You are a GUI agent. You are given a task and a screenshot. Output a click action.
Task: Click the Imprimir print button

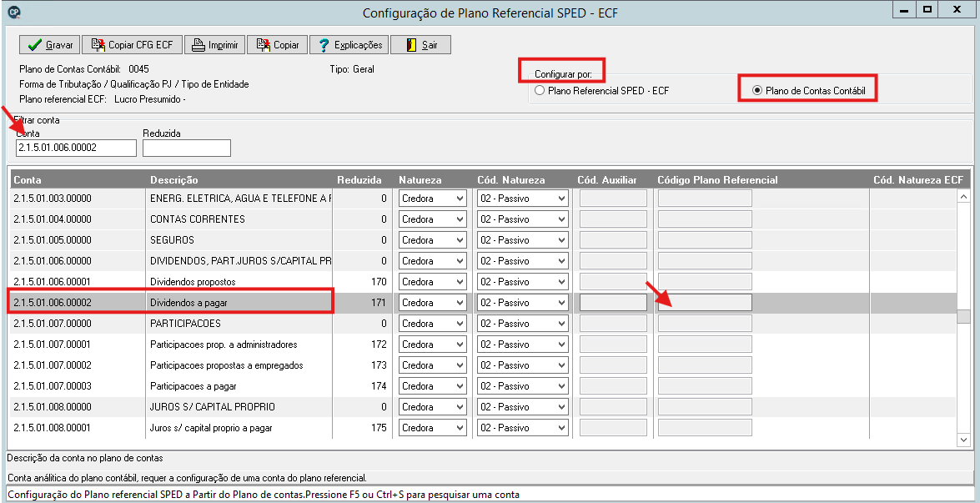click(214, 45)
